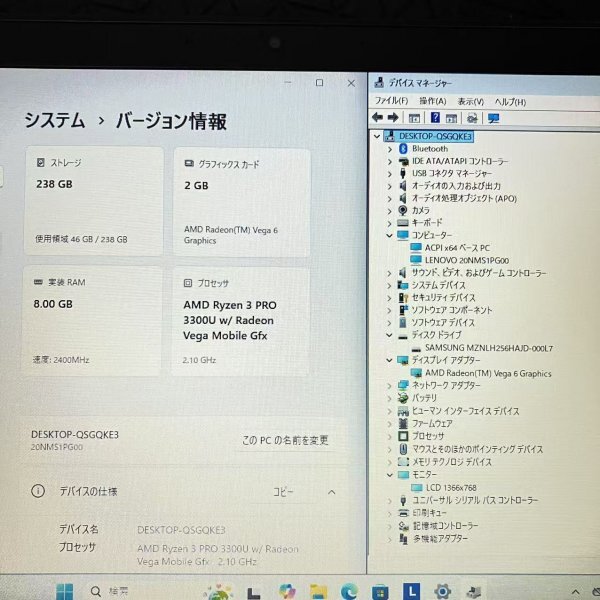The image size is (600, 600).
Task: Click the キーボード keyboard icon
Action: pyautogui.click(x=403, y=222)
